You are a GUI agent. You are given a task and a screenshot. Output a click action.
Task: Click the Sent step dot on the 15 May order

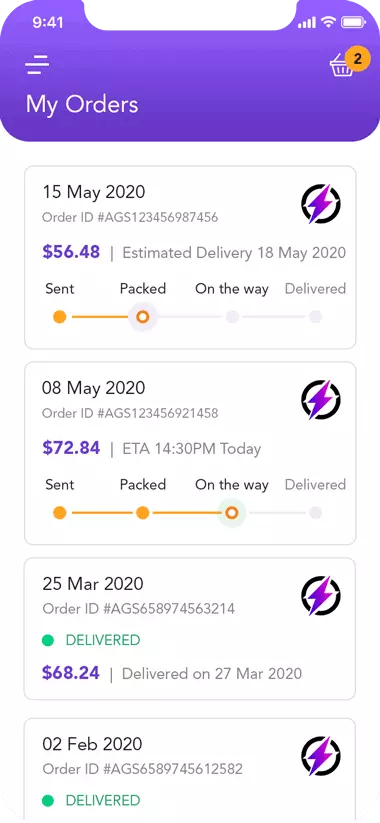coord(60,317)
